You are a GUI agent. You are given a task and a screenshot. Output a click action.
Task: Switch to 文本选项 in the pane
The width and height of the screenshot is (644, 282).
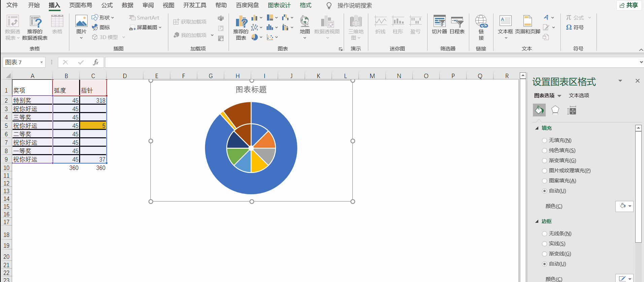(579, 96)
